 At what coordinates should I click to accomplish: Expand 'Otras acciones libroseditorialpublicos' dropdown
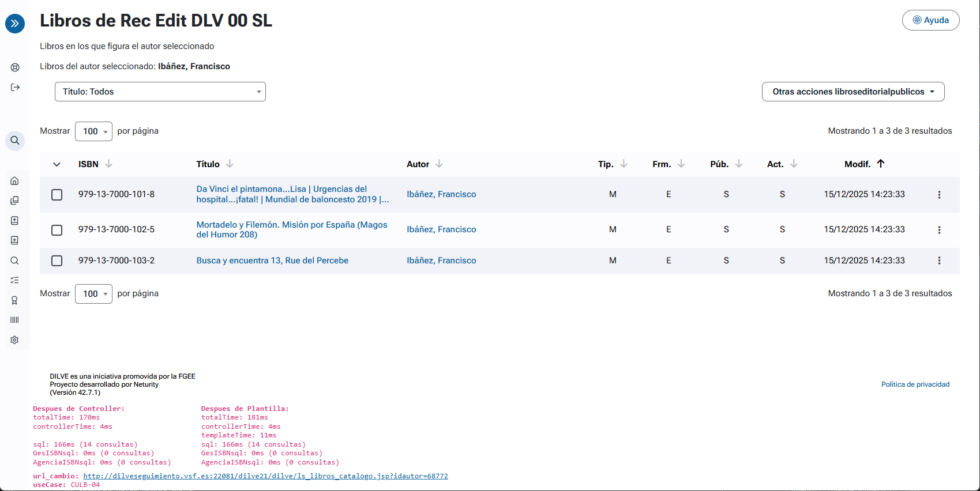(x=853, y=92)
